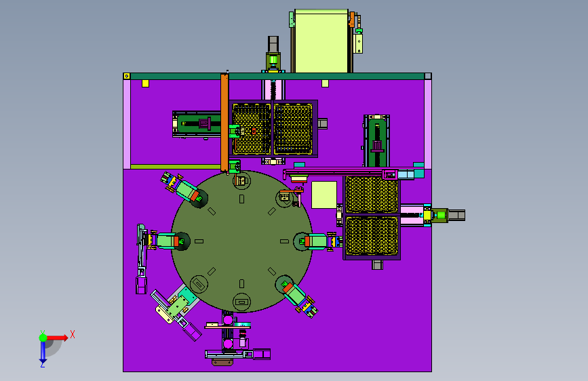Select the large pale-yellow cabinet above the frame
This screenshot has height=381, width=588.
coord(321,41)
